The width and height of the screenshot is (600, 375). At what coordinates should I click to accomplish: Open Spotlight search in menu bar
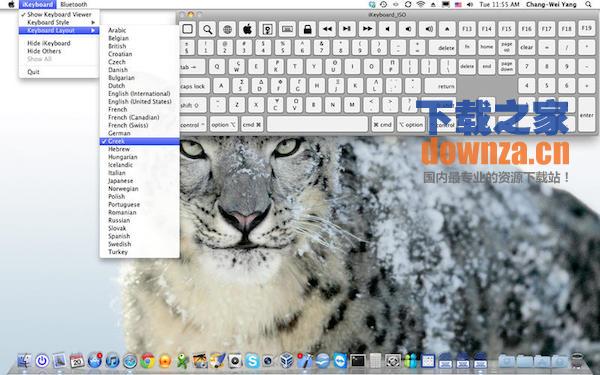point(588,4)
